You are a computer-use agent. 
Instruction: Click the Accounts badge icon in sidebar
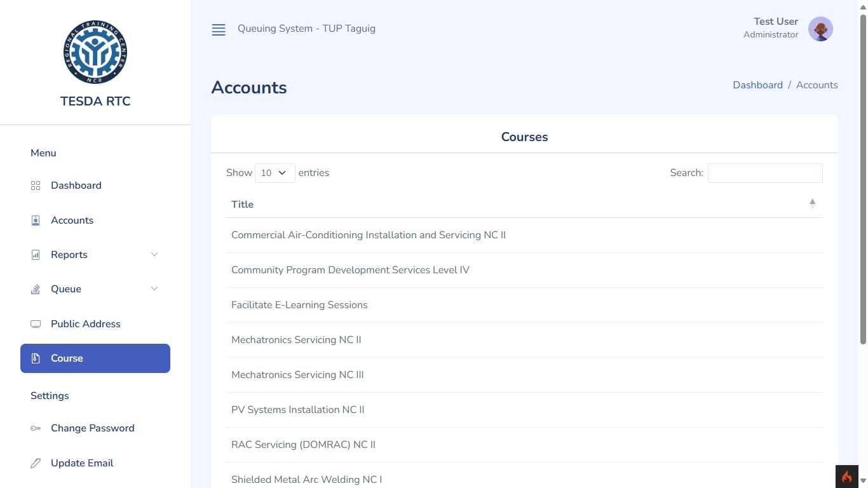point(36,220)
